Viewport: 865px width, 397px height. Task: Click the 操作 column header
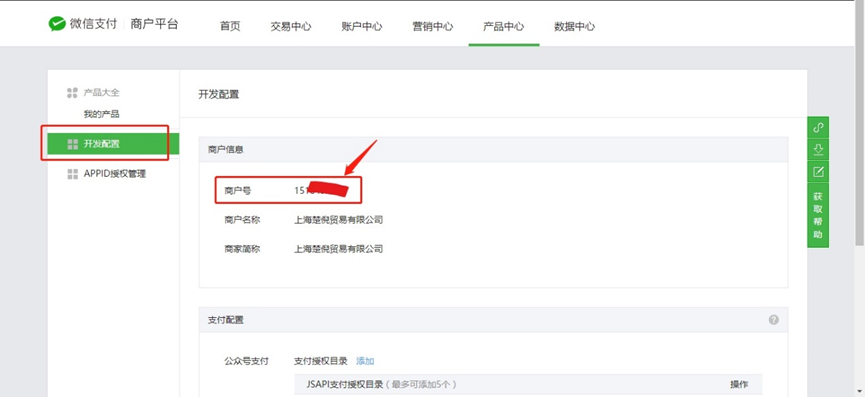[739, 384]
